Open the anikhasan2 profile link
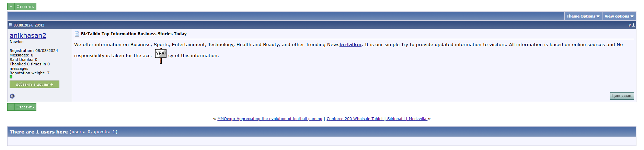This screenshot has width=644, height=150. (x=28, y=35)
